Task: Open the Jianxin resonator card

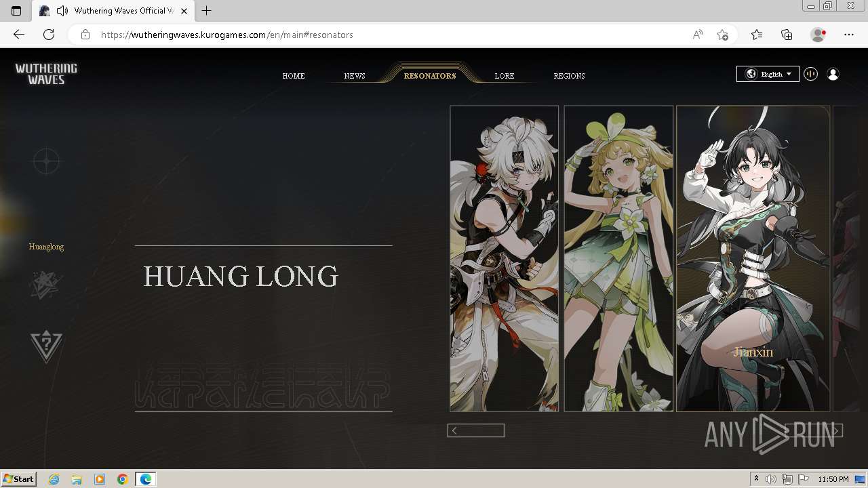Action: 753,258
